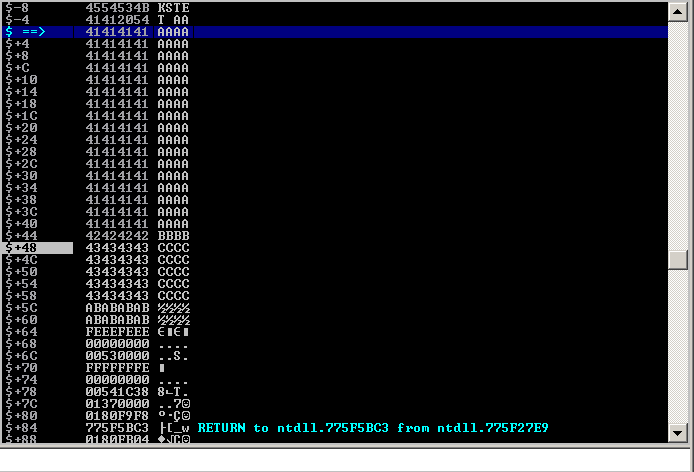Click the $+C stack offset
The width and height of the screenshot is (694, 472).
18,68
